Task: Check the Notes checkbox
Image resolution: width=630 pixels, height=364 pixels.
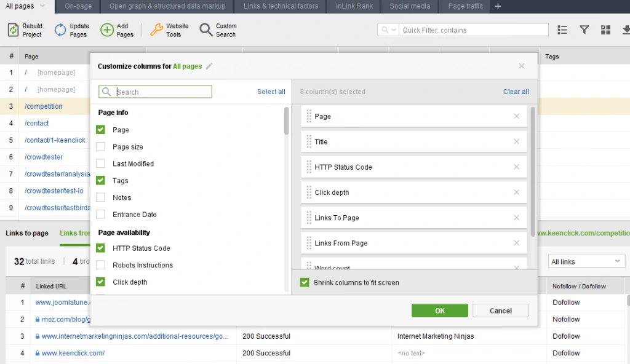Action: pyautogui.click(x=100, y=197)
